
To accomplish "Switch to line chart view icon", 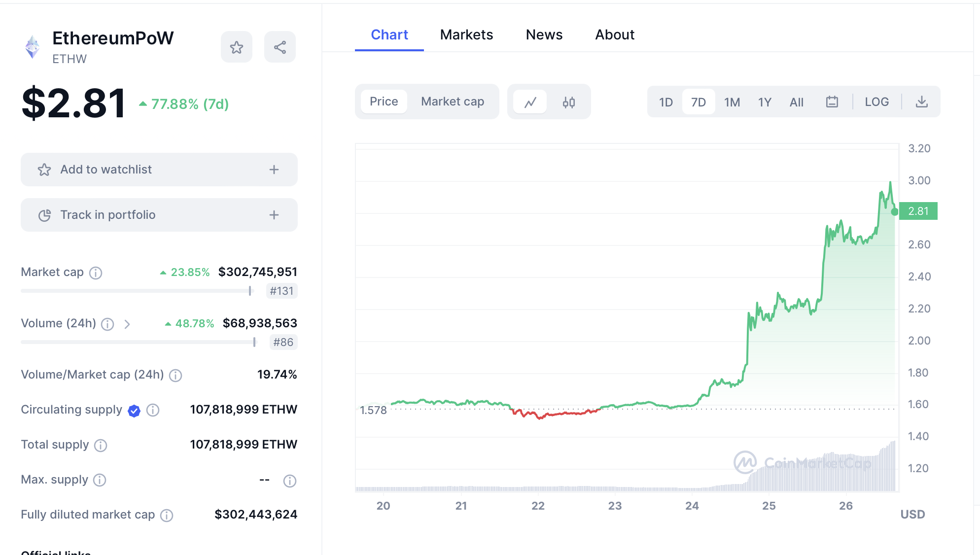I will 530,102.
